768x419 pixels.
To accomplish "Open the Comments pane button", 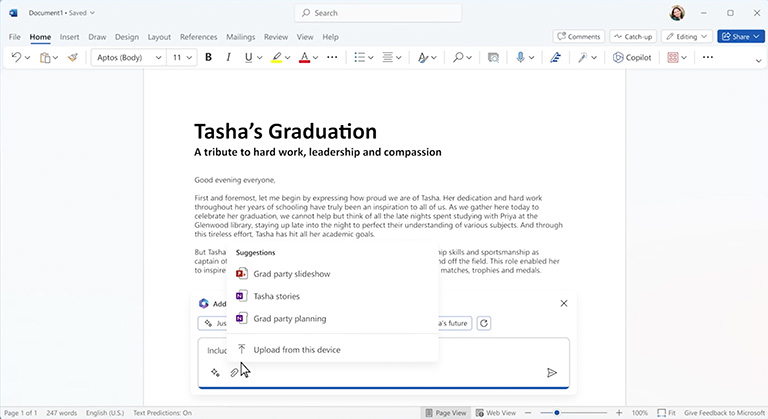I will click(577, 37).
